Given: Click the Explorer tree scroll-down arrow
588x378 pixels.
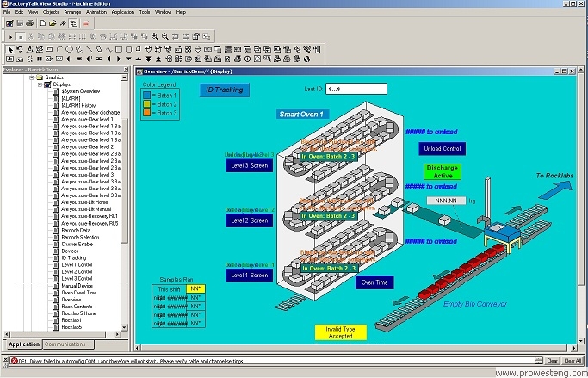Looking at the screenshot, I should pyautogui.click(x=125, y=327).
